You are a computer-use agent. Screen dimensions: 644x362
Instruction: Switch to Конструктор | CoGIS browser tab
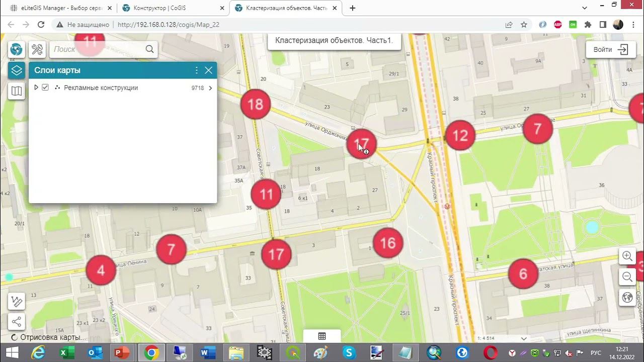[x=173, y=8]
